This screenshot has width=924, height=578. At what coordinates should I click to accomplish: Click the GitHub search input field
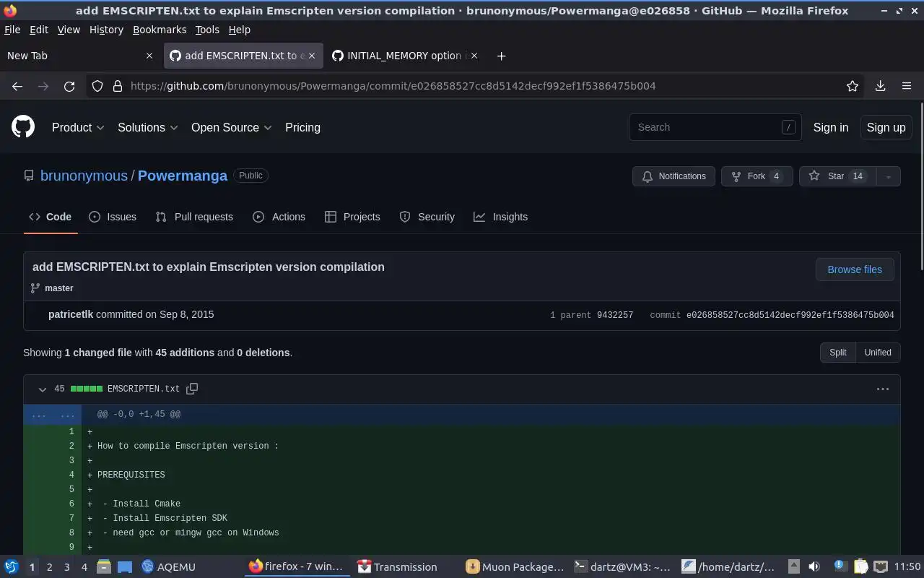click(x=715, y=127)
